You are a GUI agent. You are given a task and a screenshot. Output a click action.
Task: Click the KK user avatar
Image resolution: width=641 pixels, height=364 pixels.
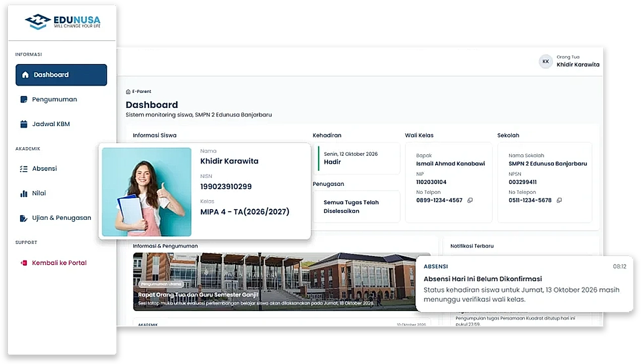[546, 62]
